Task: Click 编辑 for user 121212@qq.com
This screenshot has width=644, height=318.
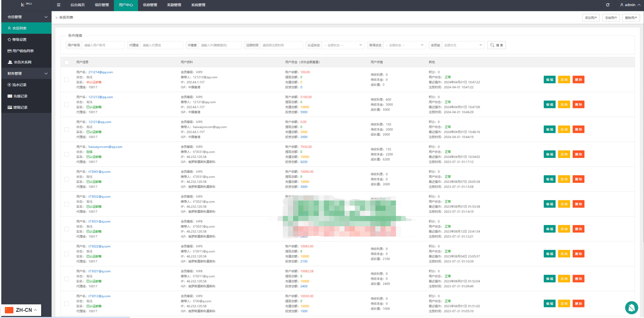Action: (x=550, y=104)
